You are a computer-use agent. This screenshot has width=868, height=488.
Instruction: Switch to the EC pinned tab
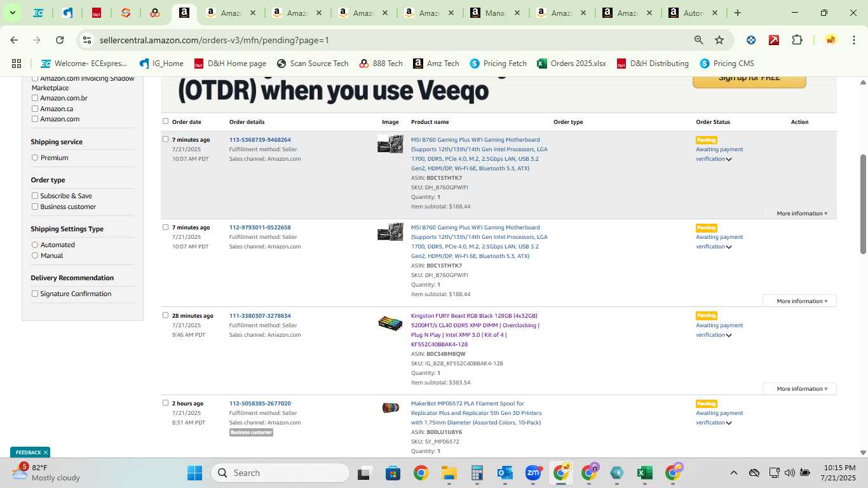click(x=38, y=13)
